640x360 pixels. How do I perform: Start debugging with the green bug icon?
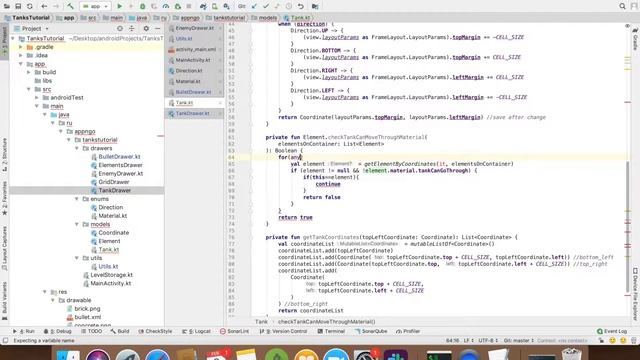142,7
